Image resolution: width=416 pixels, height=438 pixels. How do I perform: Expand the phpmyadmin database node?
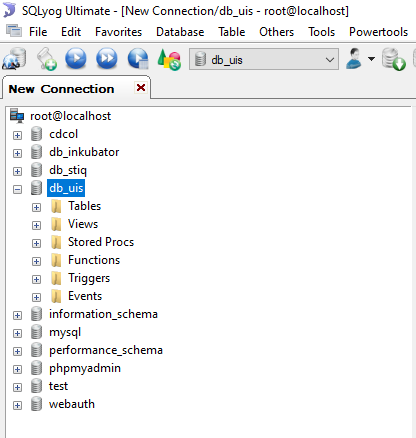tap(17, 369)
